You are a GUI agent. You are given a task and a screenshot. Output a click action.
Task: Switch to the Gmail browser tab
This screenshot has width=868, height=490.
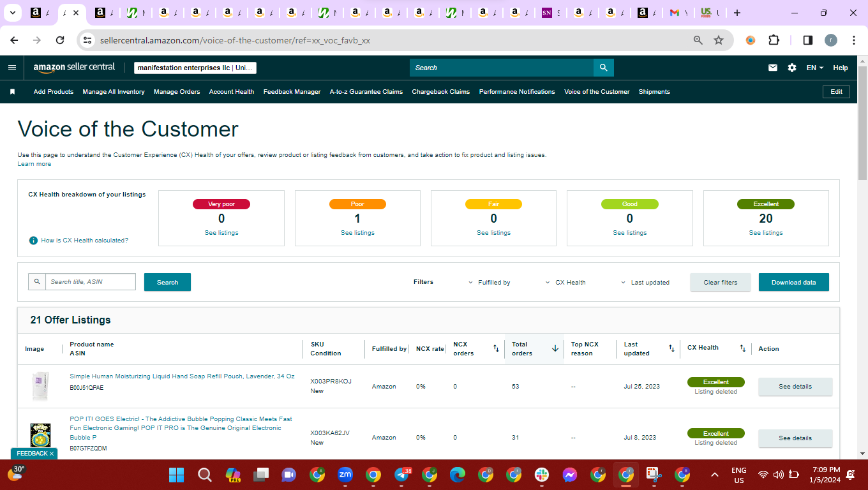pos(680,13)
